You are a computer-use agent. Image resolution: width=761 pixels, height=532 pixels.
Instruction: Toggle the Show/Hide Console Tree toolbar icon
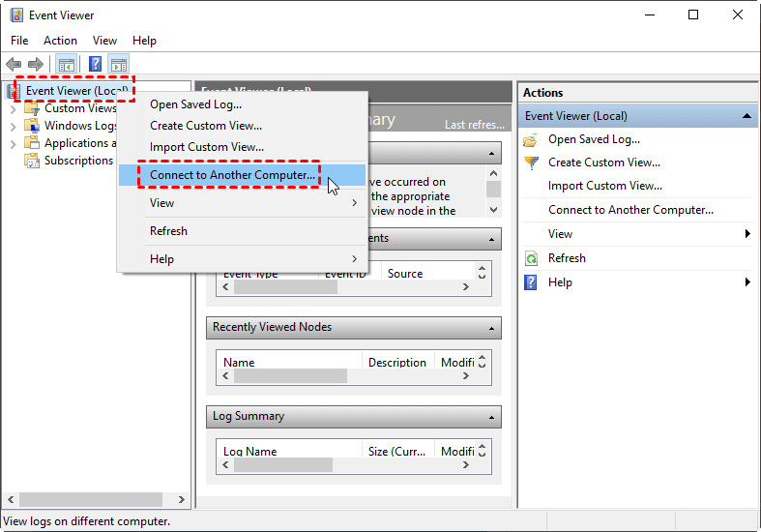pos(67,65)
